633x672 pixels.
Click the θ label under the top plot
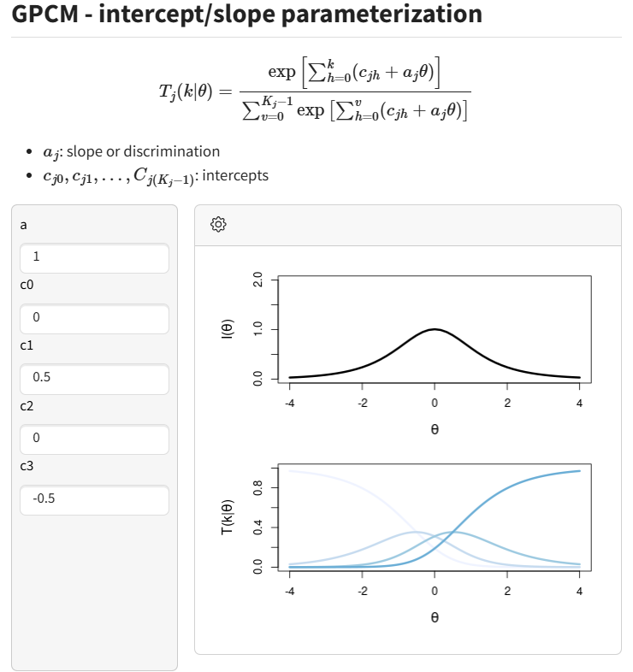[435, 429]
